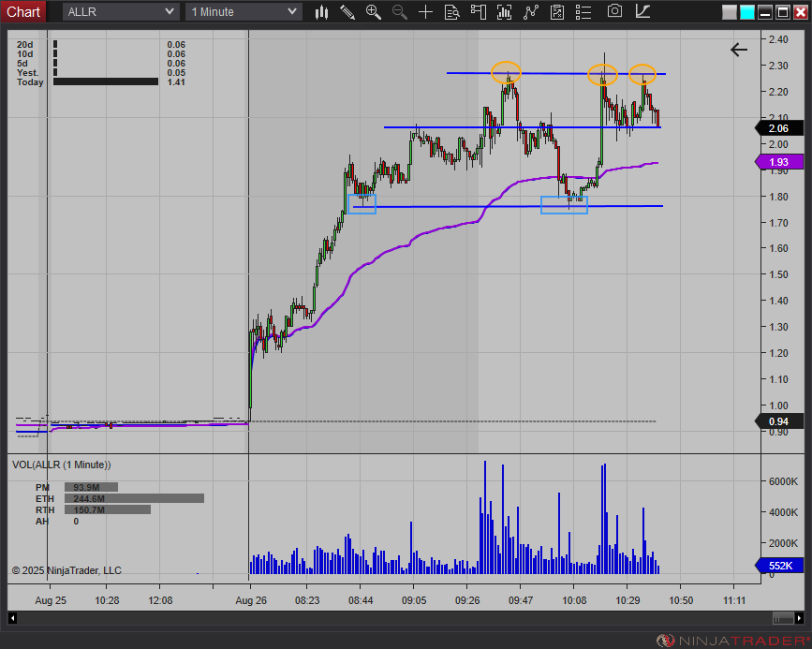
Task: Open Chart Trader panel icon
Action: click(479, 12)
